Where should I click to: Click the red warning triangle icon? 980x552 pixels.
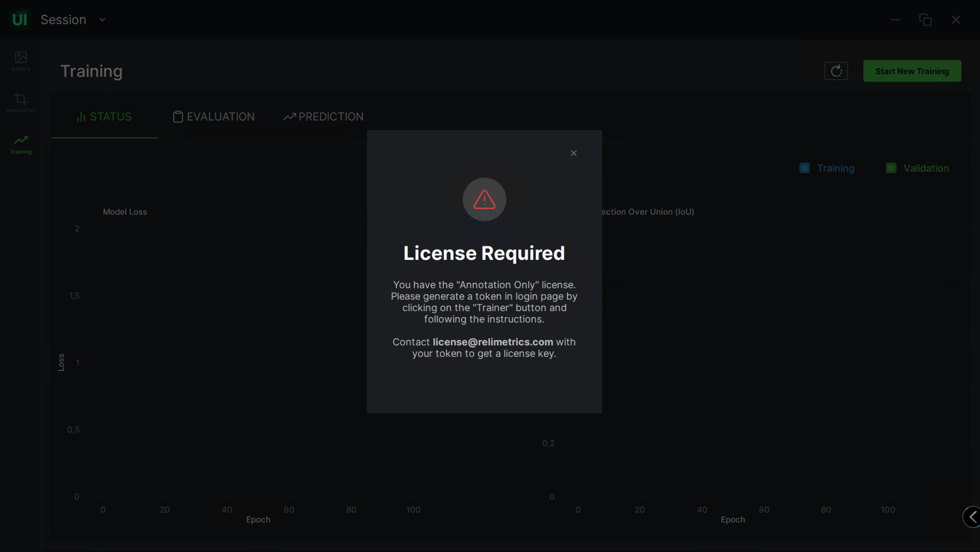pyautogui.click(x=484, y=199)
